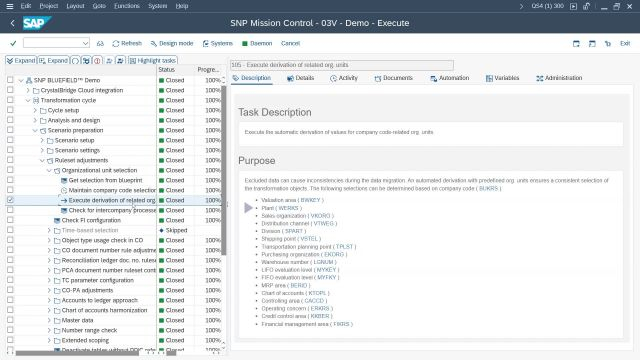The height and width of the screenshot is (360, 640).
Task: Collapse the Transformation cycle node
Action: point(28,100)
